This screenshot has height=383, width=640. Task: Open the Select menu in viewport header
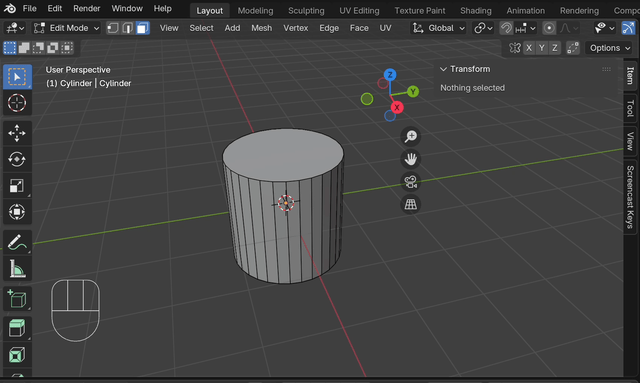point(201,28)
